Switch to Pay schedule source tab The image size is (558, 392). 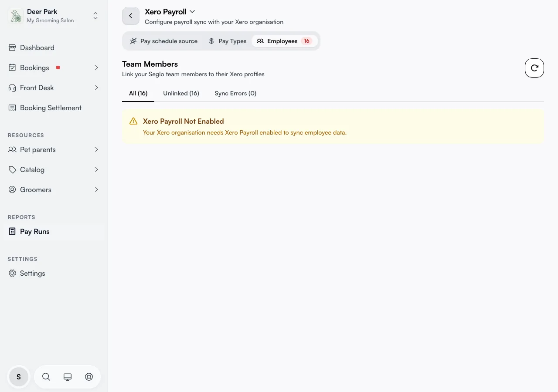(163, 41)
